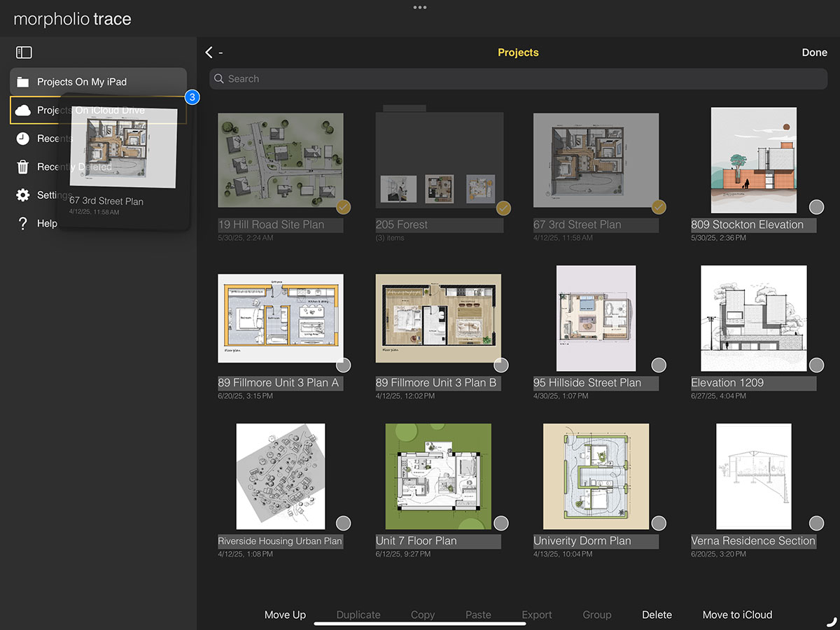Image resolution: width=840 pixels, height=630 pixels.
Task: Uncheck the 205 Forest folder checkmark
Action: point(503,208)
